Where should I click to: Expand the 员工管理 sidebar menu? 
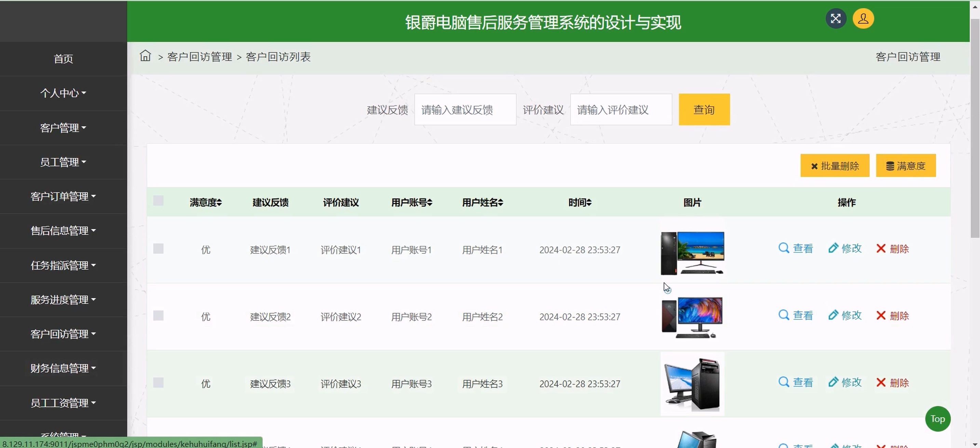63,162
